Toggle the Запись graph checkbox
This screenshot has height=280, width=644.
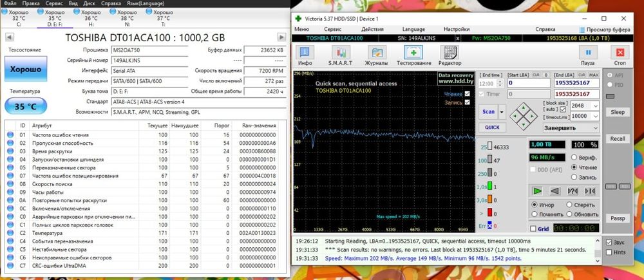[467, 102]
